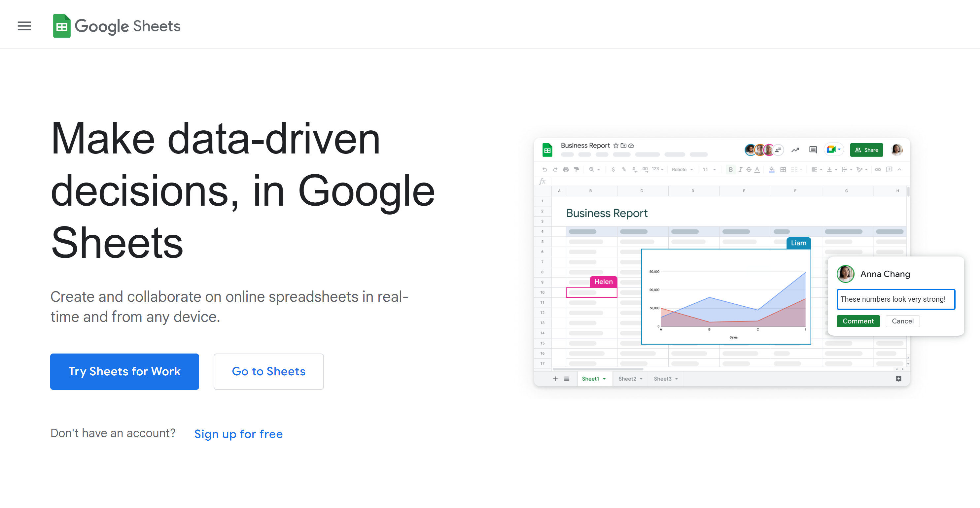Click the print icon
This screenshot has width=980, height=508.
coord(566,170)
